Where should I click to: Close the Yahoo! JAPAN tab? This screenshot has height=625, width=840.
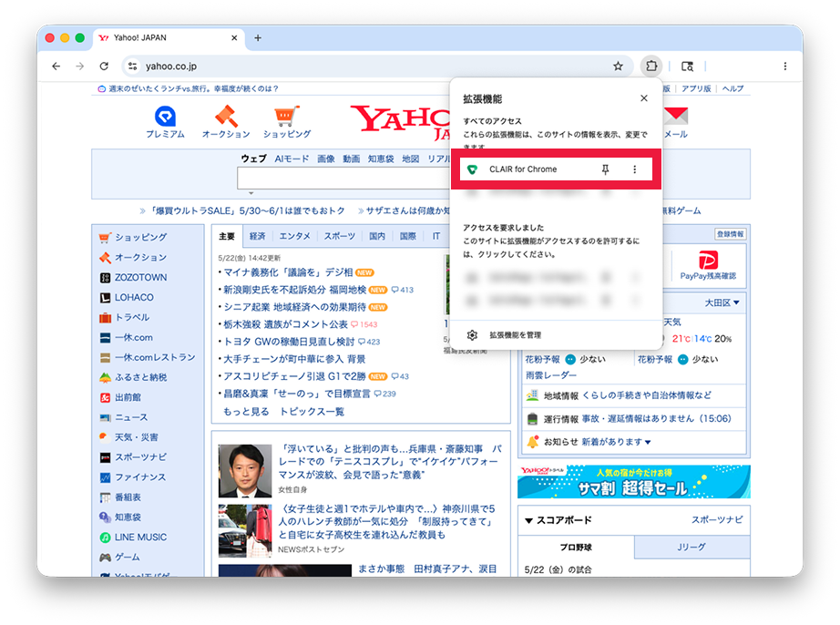[x=234, y=38]
